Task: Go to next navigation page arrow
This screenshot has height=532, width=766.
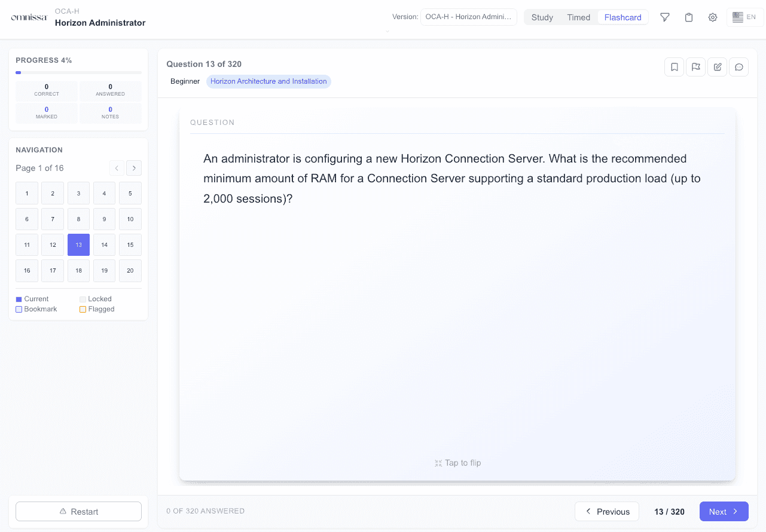Action: point(134,168)
